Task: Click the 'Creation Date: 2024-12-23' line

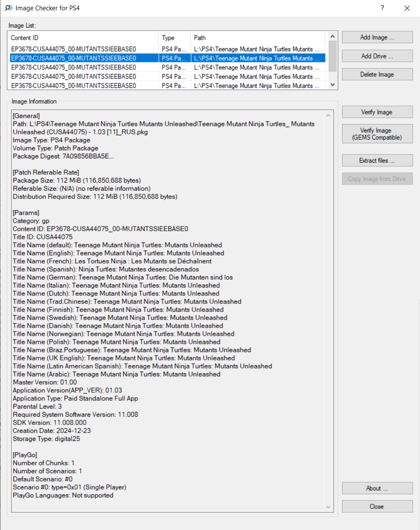Action: (x=52, y=431)
